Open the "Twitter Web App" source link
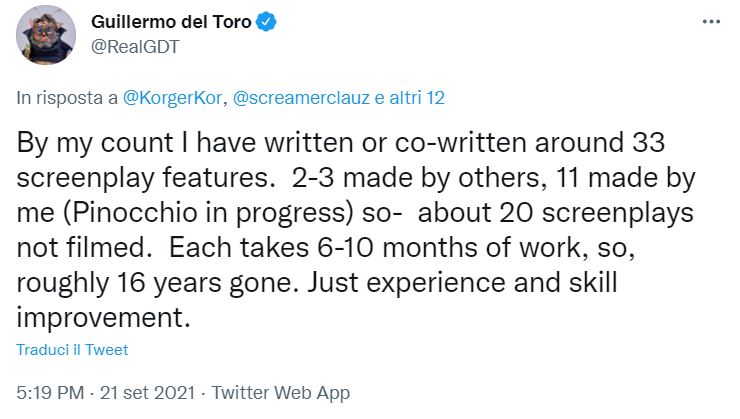 coord(280,393)
